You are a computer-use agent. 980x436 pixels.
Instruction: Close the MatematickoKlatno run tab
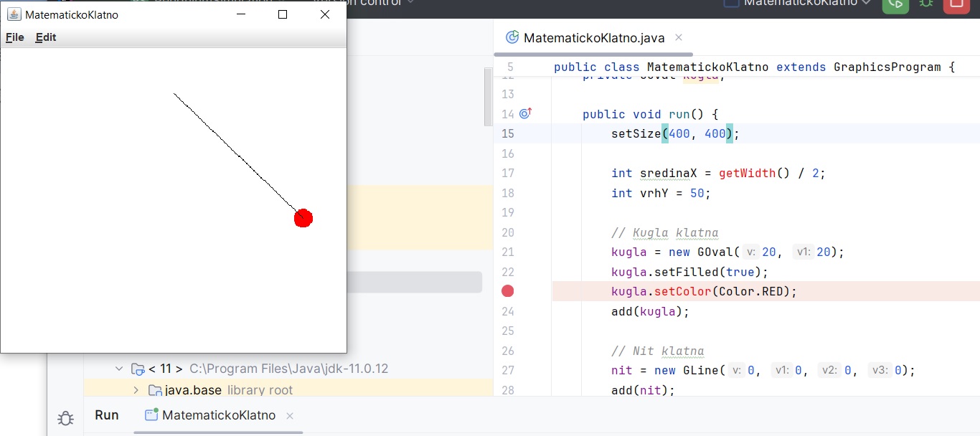click(x=290, y=416)
